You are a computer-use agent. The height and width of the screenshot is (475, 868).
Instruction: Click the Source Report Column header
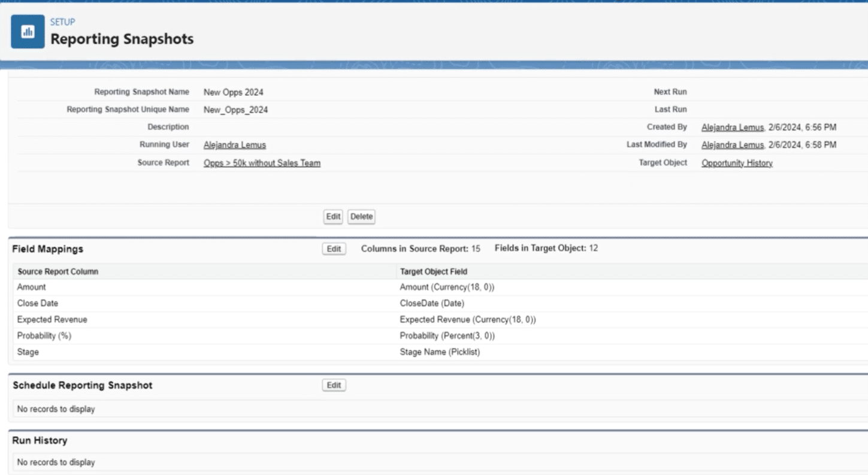click(x=58, y=271)
